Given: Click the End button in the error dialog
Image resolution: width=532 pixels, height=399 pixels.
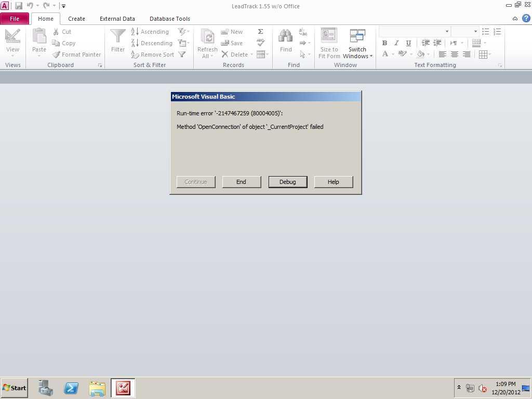Looking at the screenshot, I should pos(241,182).
